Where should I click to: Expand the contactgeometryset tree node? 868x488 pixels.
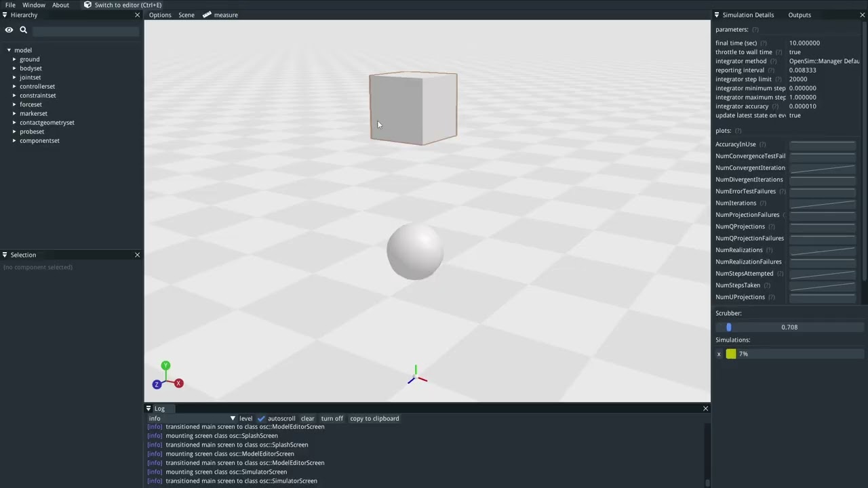point(14,123)
